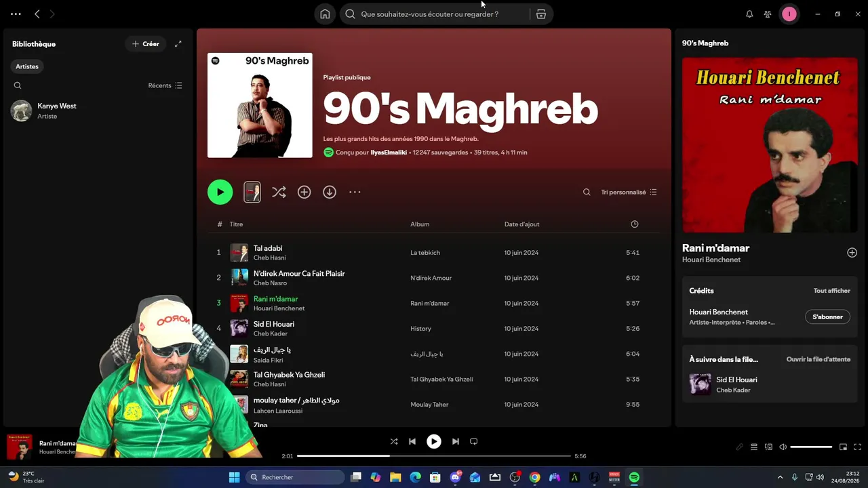The image size is (868, 488).
Task: Open the miniplayer
Action: [844, 447]
